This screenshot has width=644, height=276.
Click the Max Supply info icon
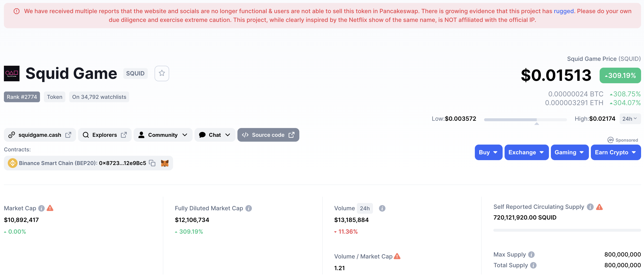531,255
